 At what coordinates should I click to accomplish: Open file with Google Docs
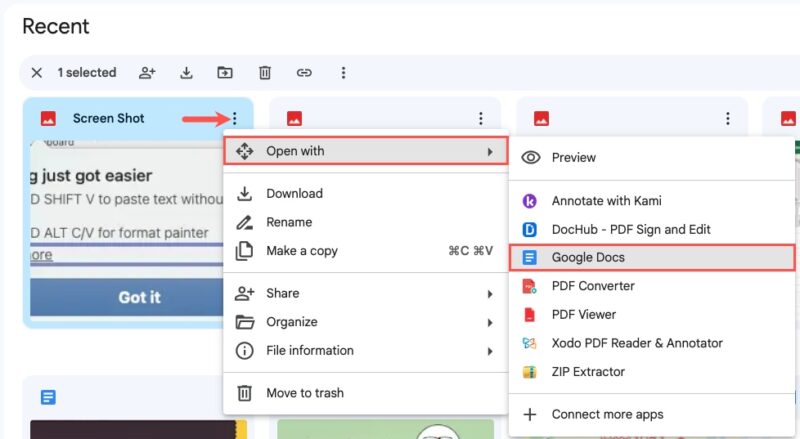652,257
